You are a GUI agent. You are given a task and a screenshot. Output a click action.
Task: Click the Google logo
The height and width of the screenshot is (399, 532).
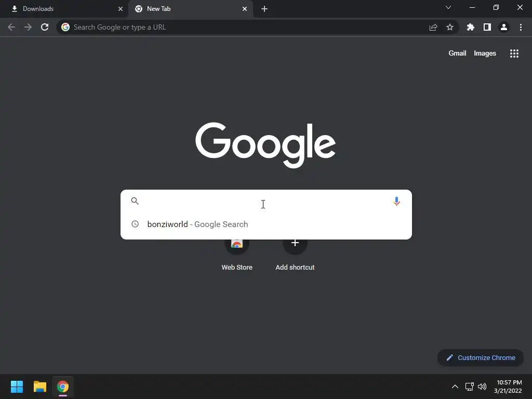(265, 145)
